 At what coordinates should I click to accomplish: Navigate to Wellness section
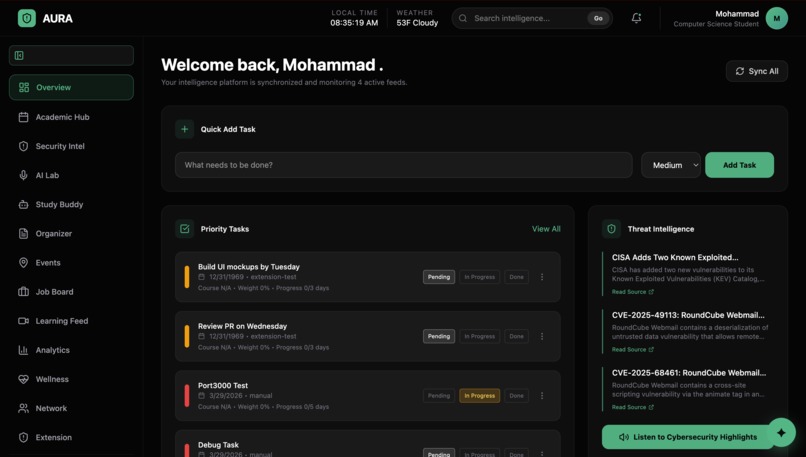pos(71,379)
